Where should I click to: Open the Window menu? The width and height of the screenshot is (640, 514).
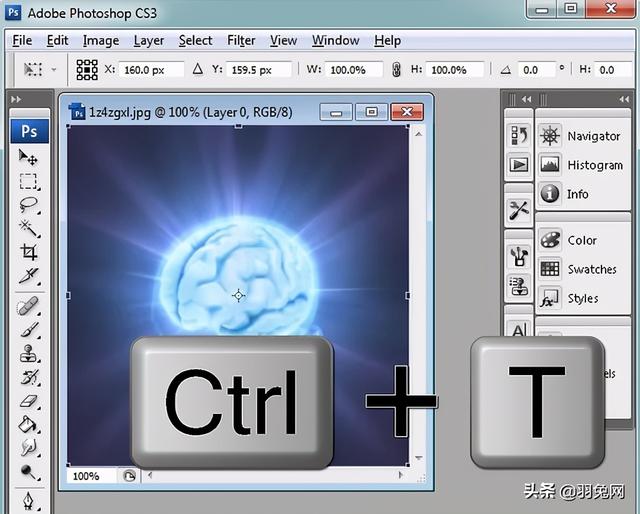coord(336,40)
